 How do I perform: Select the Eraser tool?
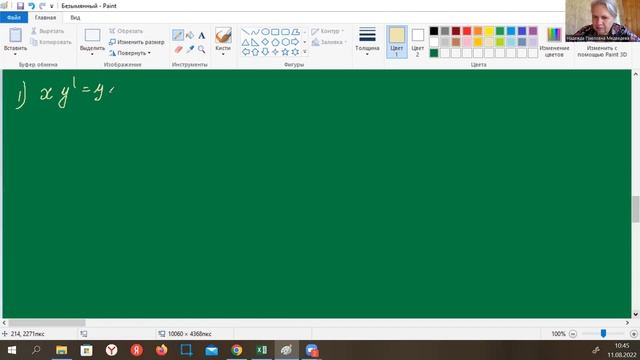tap(178, 49)
